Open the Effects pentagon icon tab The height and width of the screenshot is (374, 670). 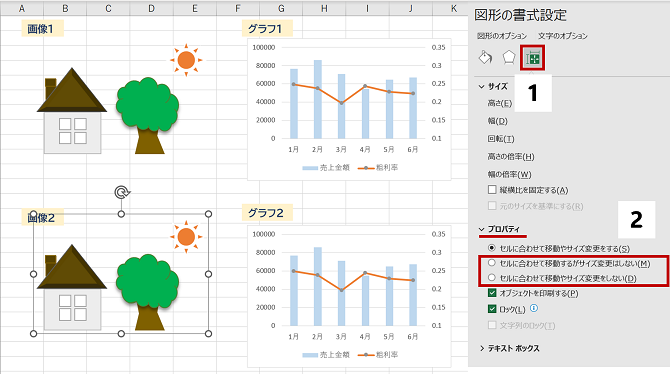[508, 57]
